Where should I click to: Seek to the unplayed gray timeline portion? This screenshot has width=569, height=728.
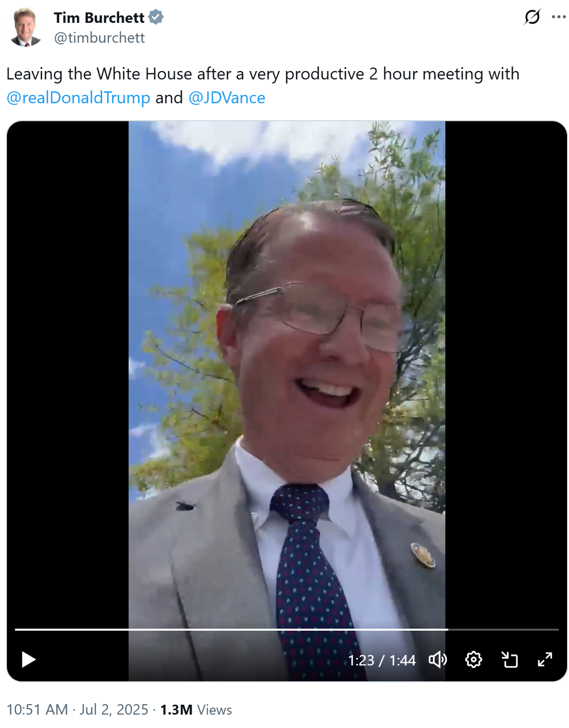(x=503, y=629)
